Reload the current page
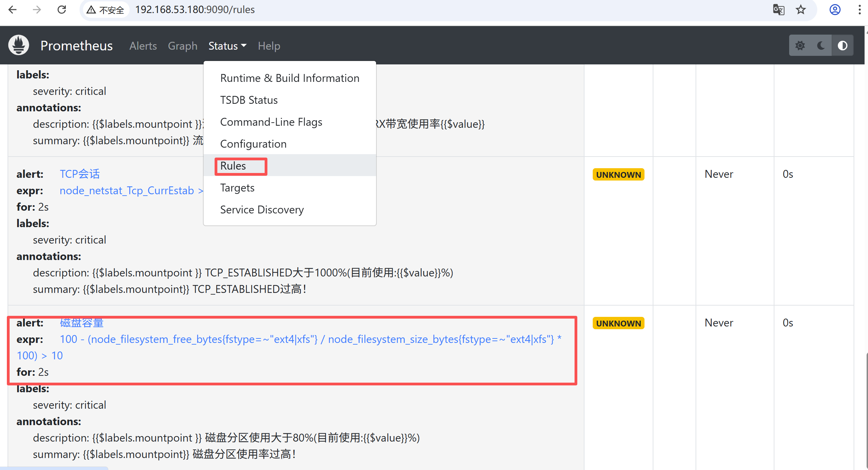 pyautogui.click(x=62, y=10)
